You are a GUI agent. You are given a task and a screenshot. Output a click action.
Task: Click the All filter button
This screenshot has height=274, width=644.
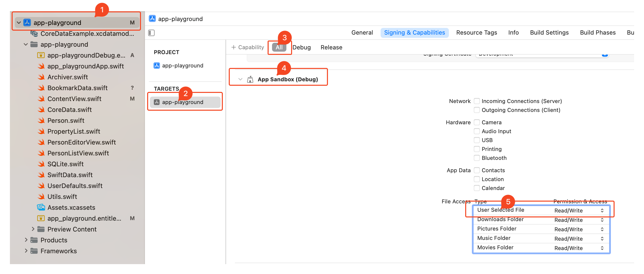(x=278, y=47)
